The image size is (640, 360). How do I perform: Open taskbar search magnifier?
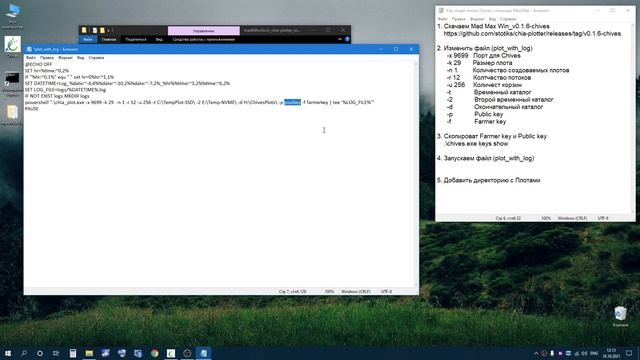coord(24,353)
